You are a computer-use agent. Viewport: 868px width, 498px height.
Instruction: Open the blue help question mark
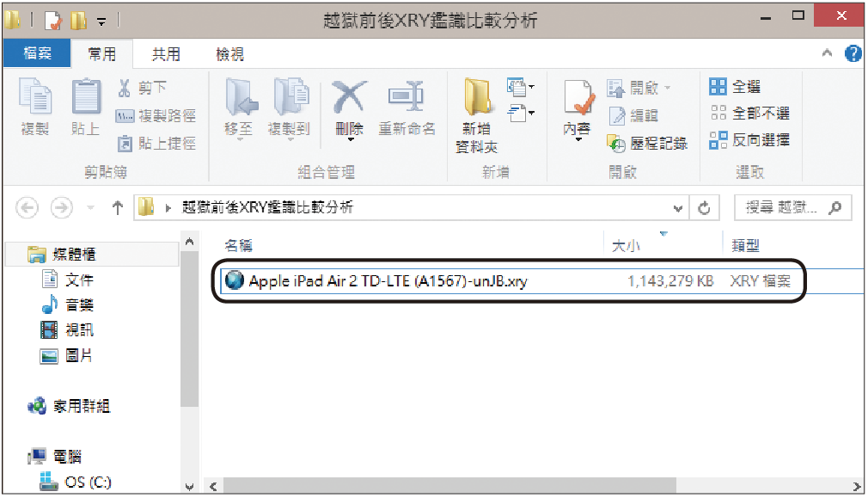point(853,53)
